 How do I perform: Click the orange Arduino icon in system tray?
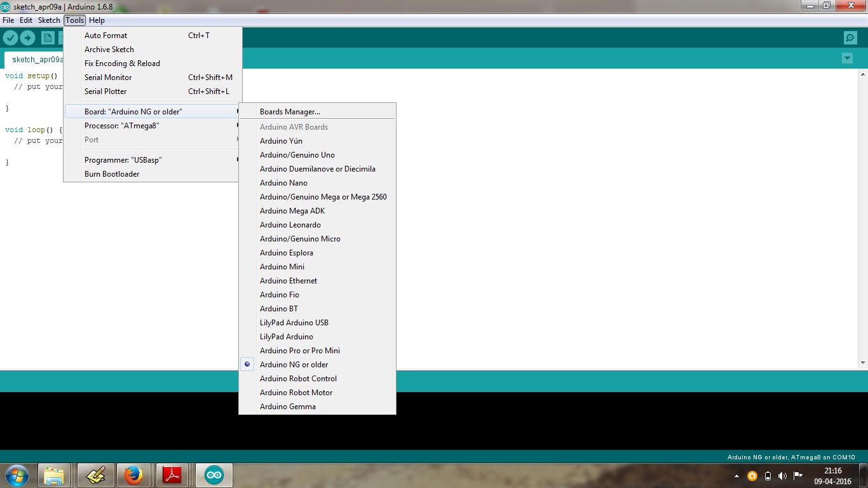point(752,475)
